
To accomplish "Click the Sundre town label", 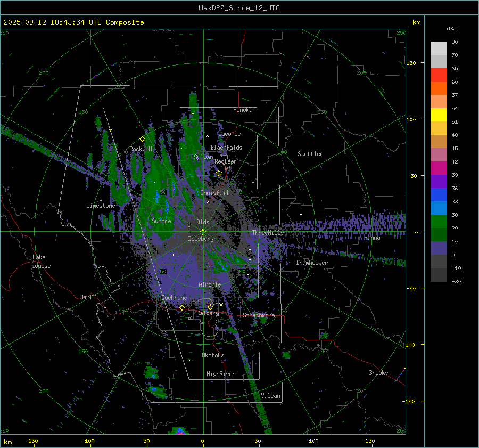I will 161,221.
